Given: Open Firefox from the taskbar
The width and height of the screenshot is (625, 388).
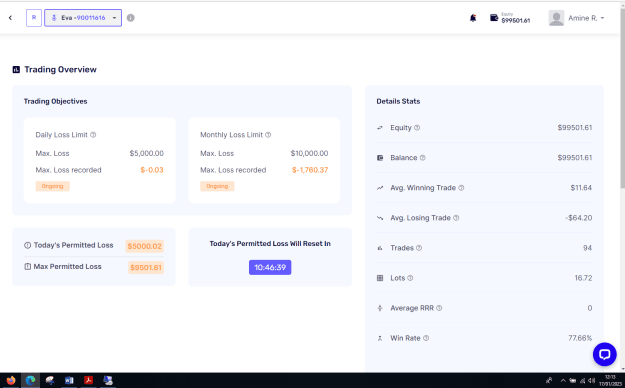Looking at the screenshot, I should point(11,380).
